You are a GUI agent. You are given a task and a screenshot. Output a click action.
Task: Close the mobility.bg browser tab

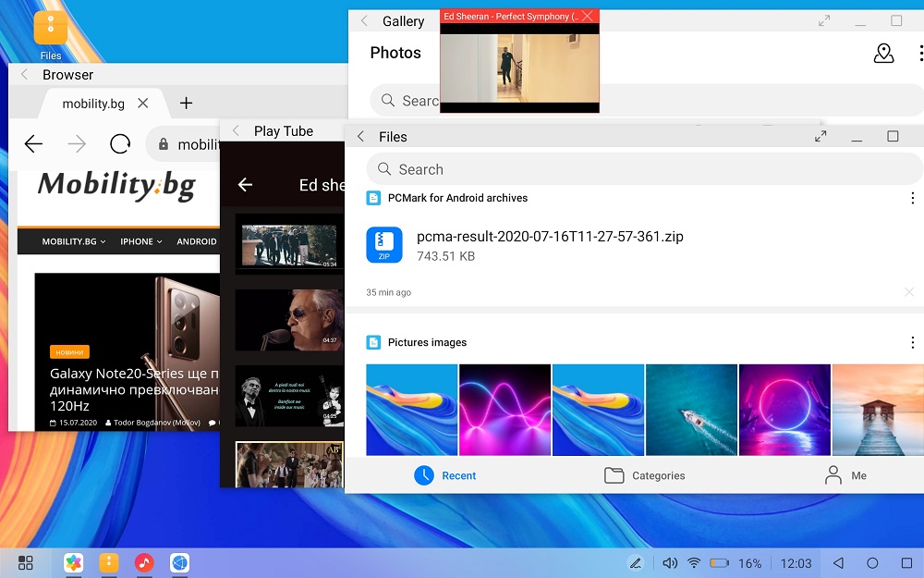click(142, 104)
